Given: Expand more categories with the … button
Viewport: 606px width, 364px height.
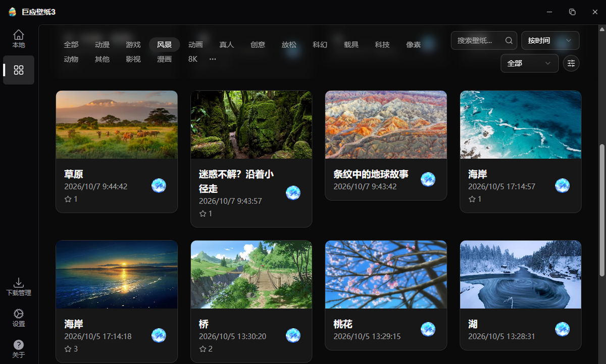Looking at the screenshot, I should pyautogui.click(x=213, y=59).
